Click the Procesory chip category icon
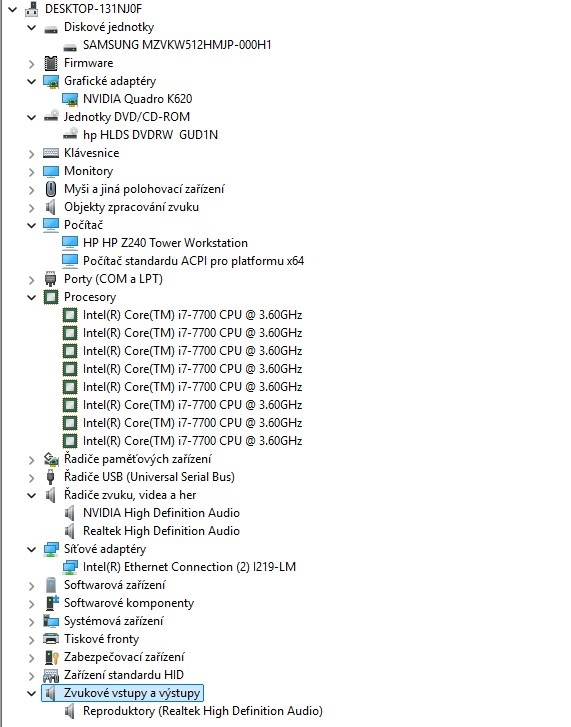This screenshot has height=727, width=571. click(x=51, y=297)
